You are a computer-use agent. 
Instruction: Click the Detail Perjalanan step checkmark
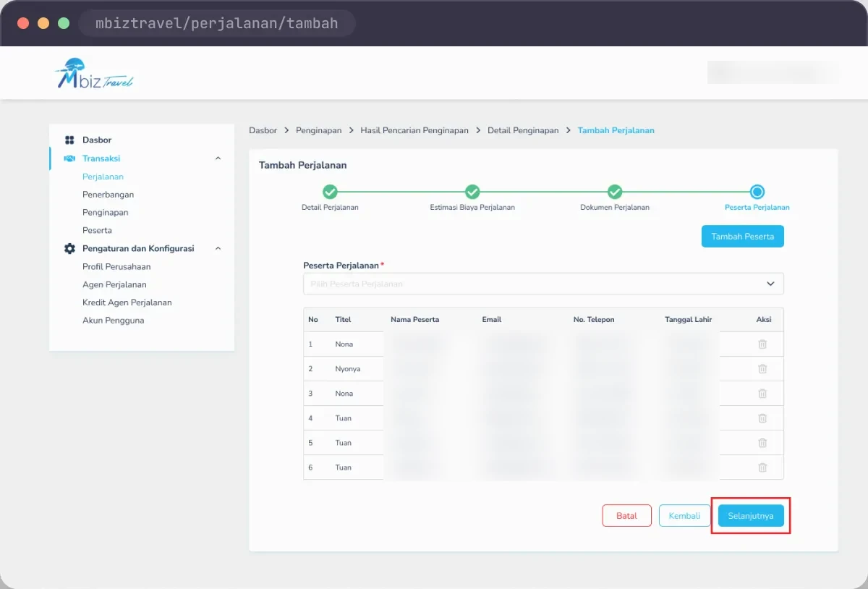click(330, 192)
